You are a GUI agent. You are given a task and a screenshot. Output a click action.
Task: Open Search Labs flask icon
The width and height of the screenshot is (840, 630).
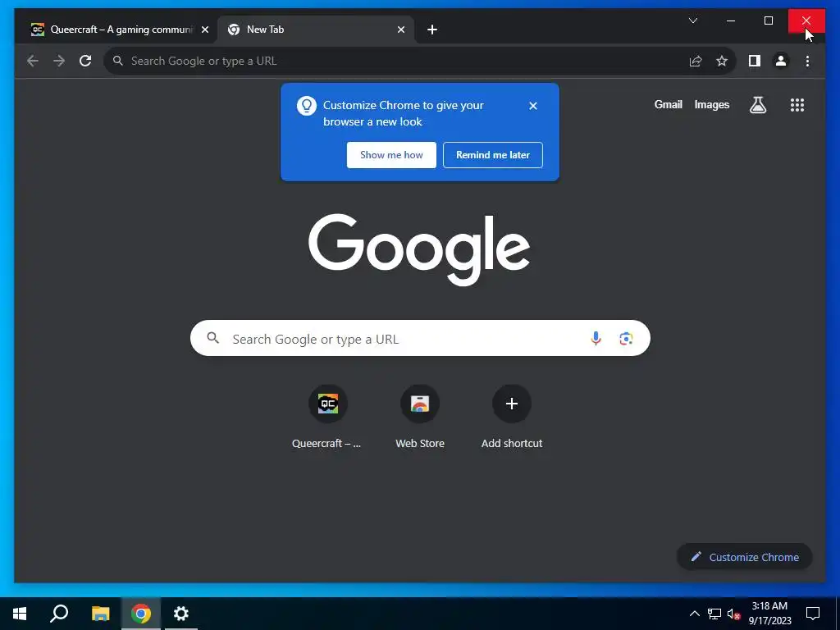757,105
